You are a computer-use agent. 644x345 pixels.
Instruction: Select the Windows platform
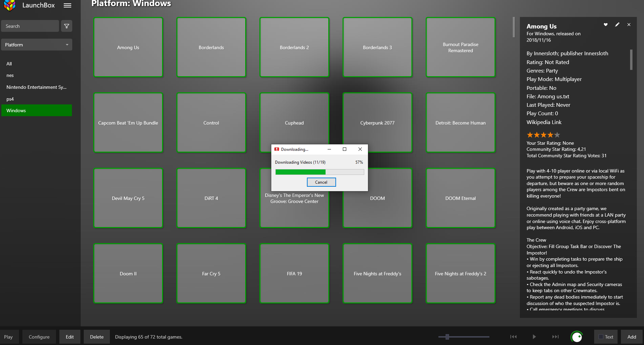point(37,110)
